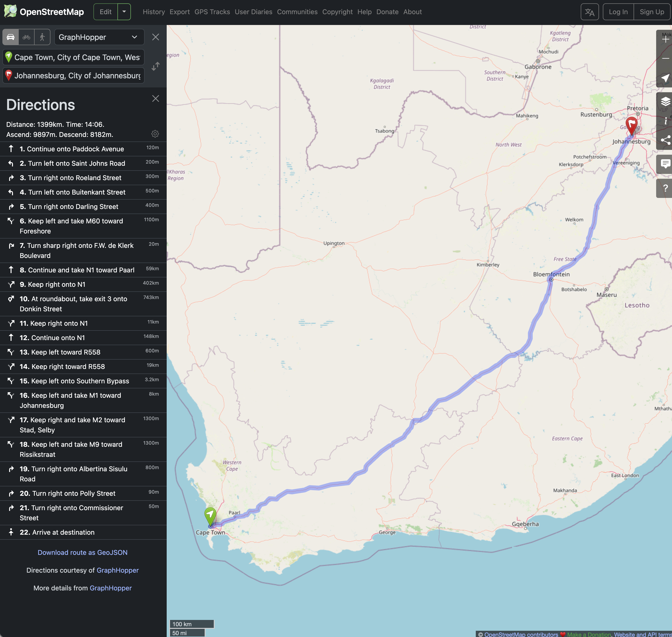Click Download route as GeoJSON link

point(83,552)
